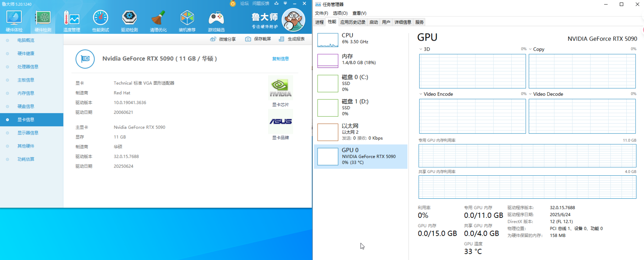Click the 生成报表 generate report button
The width and height of the screenshot is (644, 260).
point(292,39)
